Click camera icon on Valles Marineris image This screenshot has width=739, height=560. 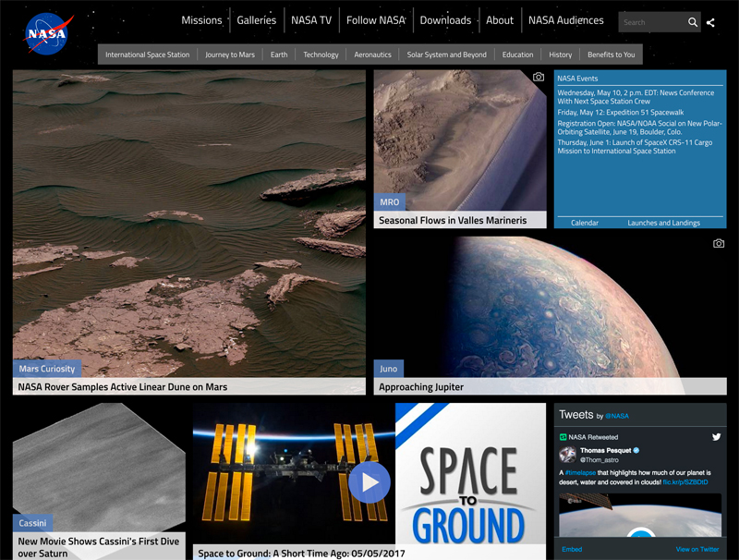coord(539,77)
